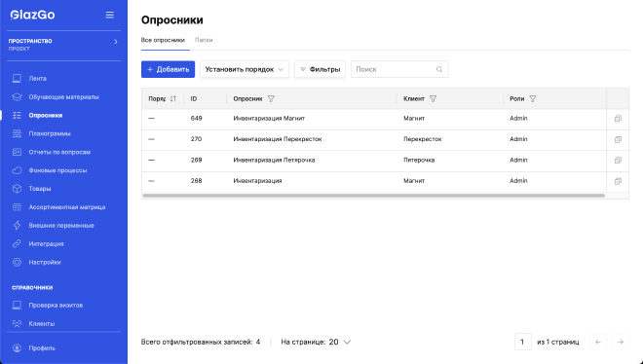Open the Проверка визитов icon

coord(17,305)
